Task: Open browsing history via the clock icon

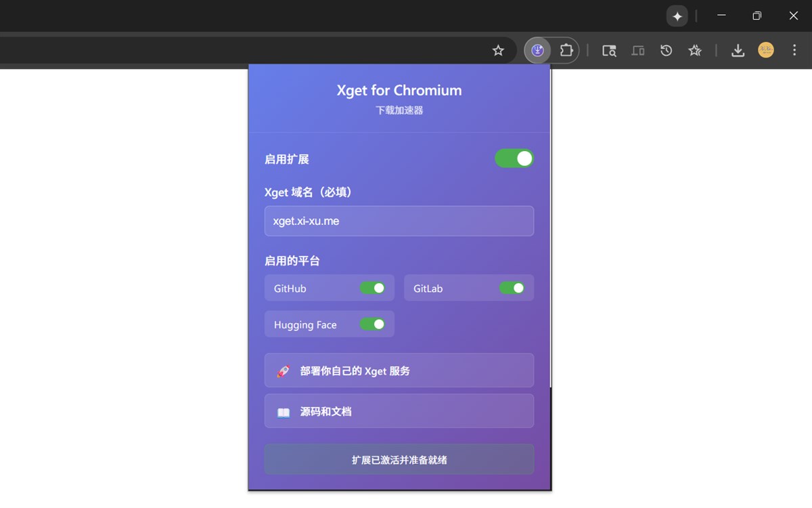Action: pyautogui.click(x=666, y=49)
